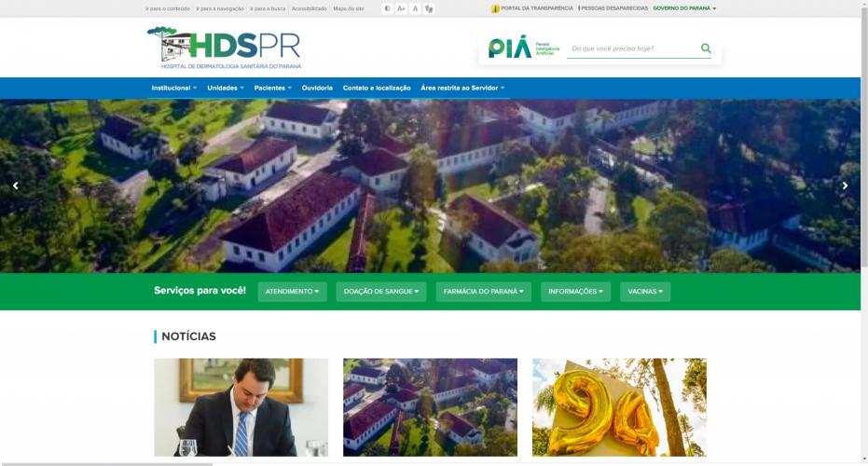Advance carousel with right arrow
Image resolution: width=868 pixels, height=466 pixels.
845,186
